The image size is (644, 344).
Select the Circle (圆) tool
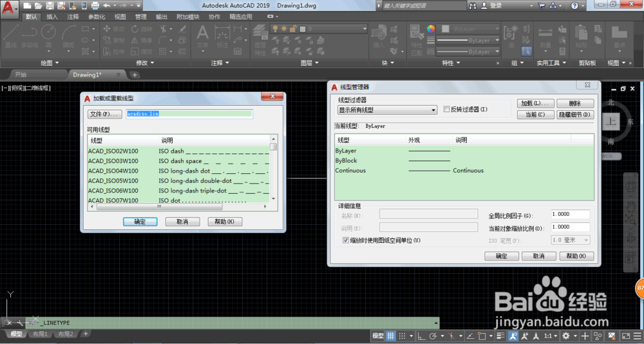point(48,36)
